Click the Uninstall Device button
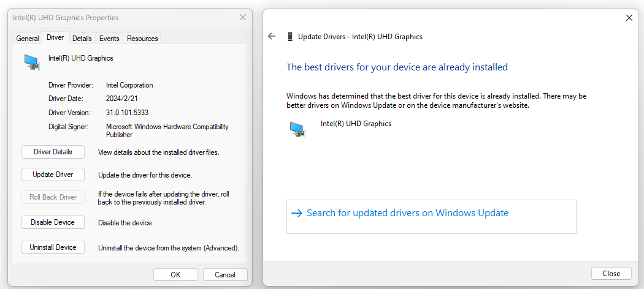The height and width of the screenshot is (289, 644). coord(53,247)
